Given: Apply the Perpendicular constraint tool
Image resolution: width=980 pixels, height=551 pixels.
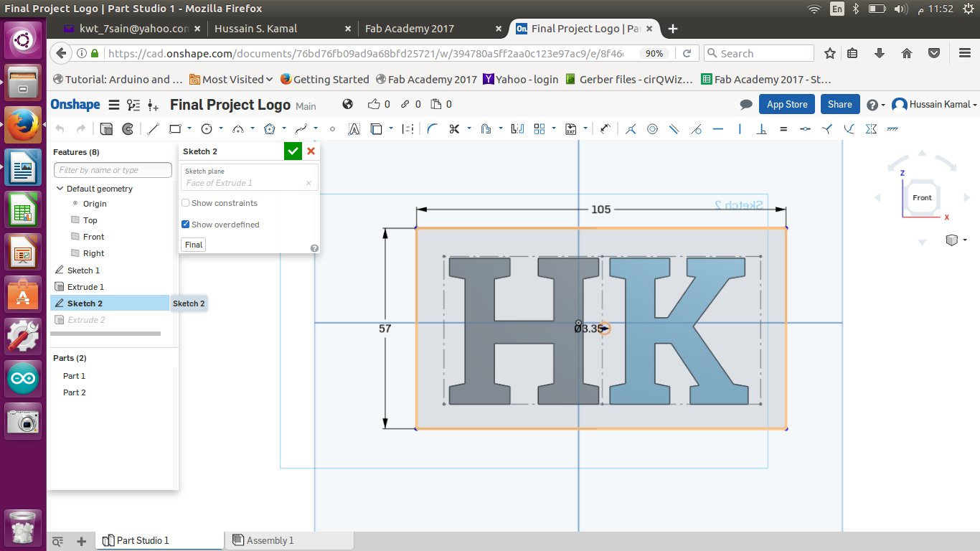Looking at the screenshot, I should pyautogui.click(x=762, y=129).
